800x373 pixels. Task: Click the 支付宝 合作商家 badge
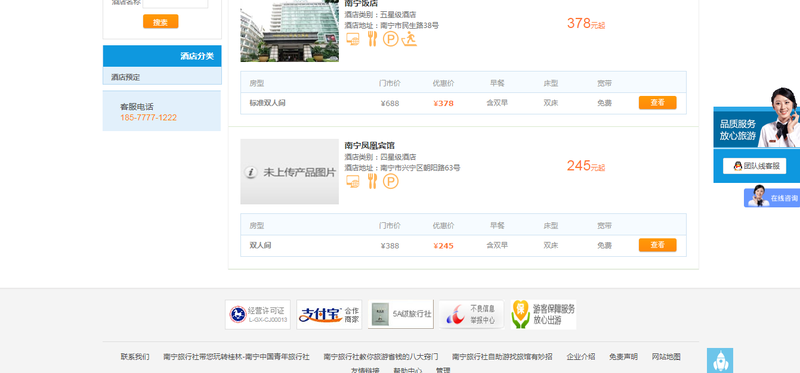[x=329, y=314]
